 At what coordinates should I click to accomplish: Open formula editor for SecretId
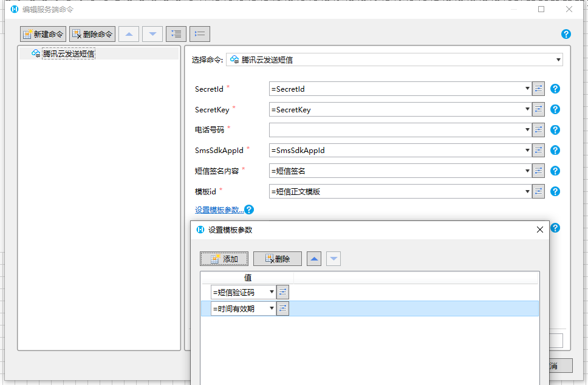pos(539,89)
